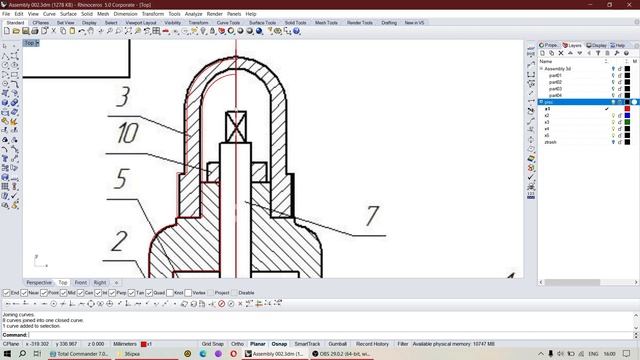The height and width of the screenshot is (360, 640).
Task: Switch to the Perspective viewport tab
Action: point(39,282)
